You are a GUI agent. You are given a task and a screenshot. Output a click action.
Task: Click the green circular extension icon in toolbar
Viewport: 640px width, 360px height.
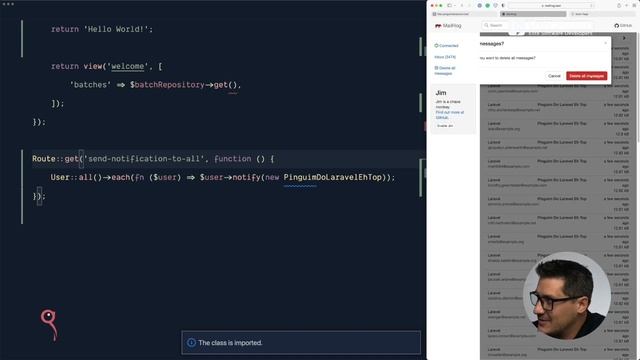click(487, 6)
